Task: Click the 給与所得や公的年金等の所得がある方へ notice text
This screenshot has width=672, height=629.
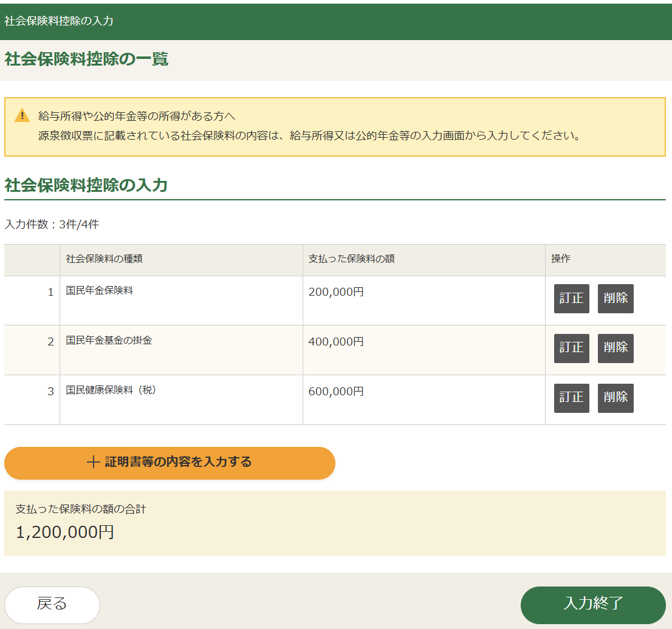Action: point(136,116)
